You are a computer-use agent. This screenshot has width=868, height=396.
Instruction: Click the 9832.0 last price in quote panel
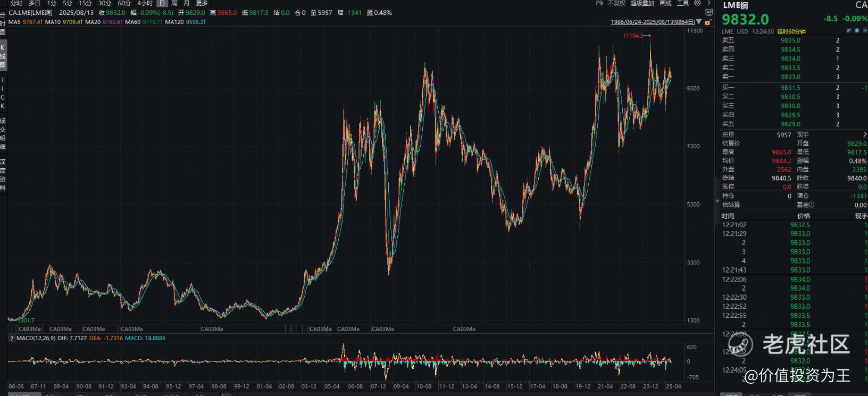click(x=745, y=19)
